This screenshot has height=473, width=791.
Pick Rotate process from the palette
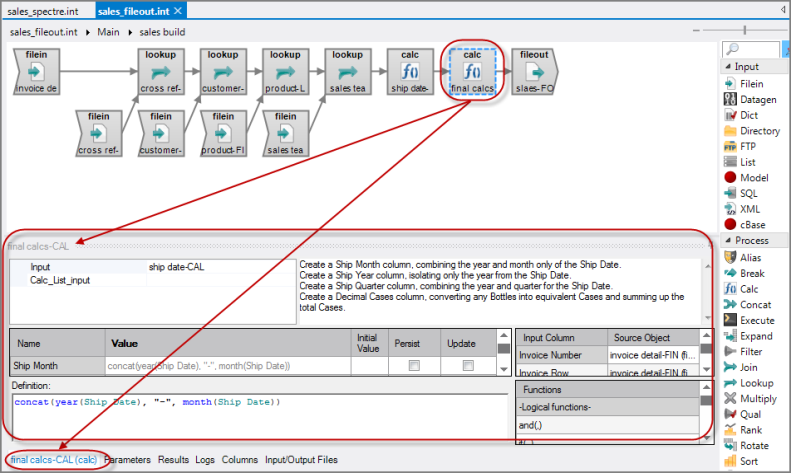tap(747, 445)
